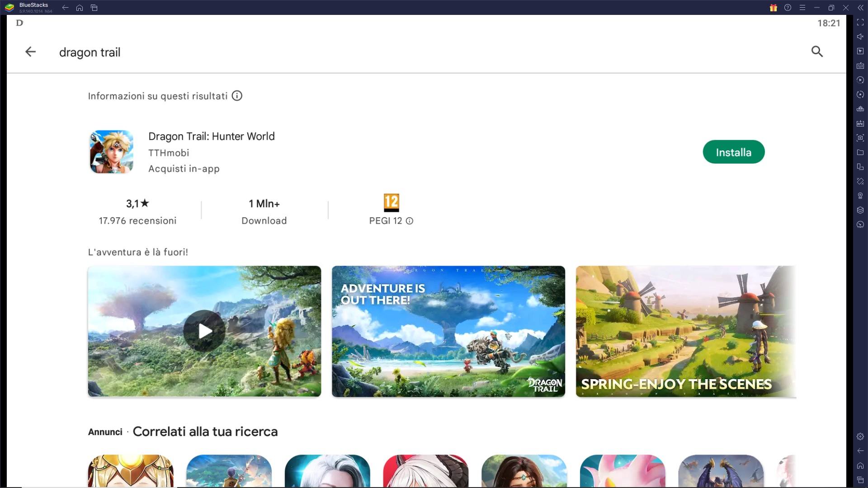Open related app with golden-helmet character
868x488 pixels.
(131, 470)
